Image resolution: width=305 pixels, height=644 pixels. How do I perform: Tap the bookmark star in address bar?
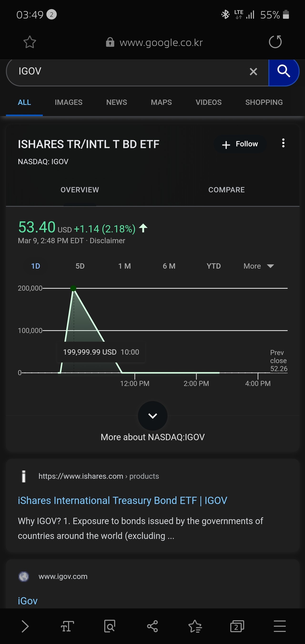(x=30, y=42)
